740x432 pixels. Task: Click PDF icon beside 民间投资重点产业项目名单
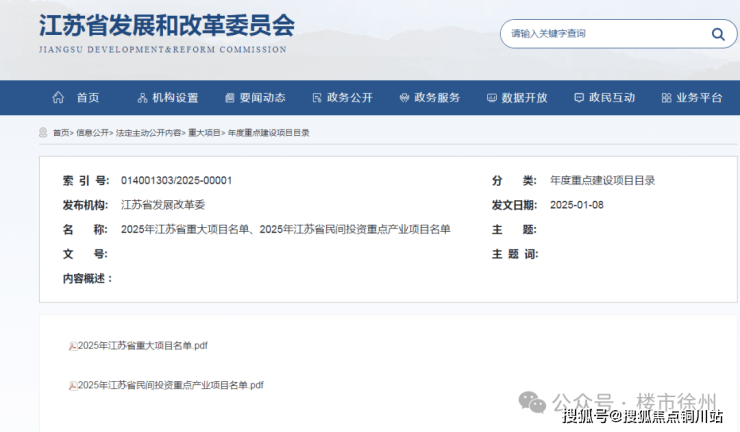click(x=73, y=386)
